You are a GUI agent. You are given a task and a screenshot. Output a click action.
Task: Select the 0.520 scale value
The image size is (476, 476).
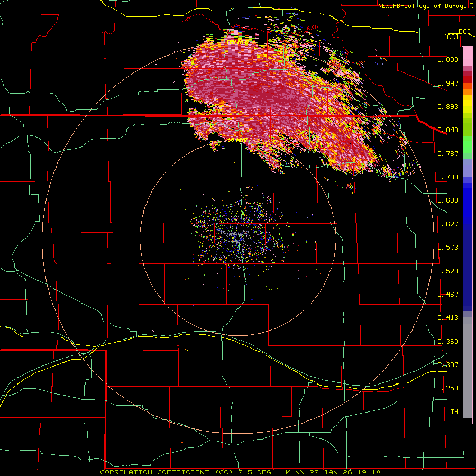click(x=448, y=271)
